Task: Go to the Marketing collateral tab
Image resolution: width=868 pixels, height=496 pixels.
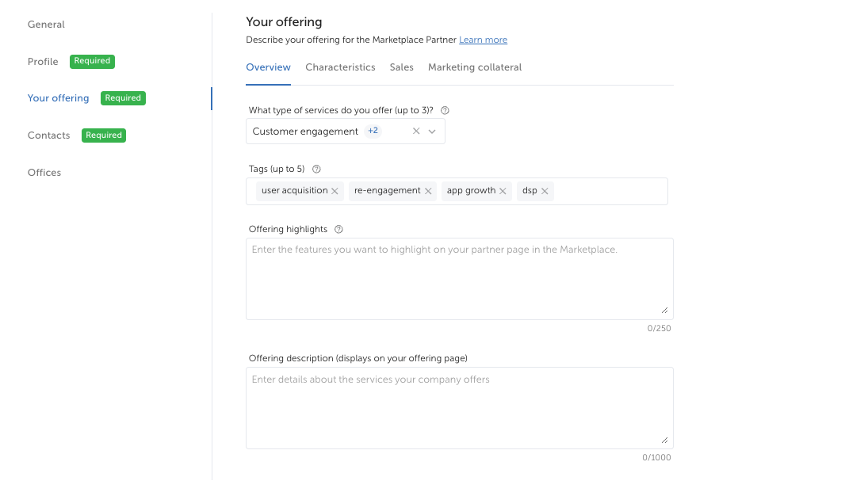Action: [x=475, y=67]
